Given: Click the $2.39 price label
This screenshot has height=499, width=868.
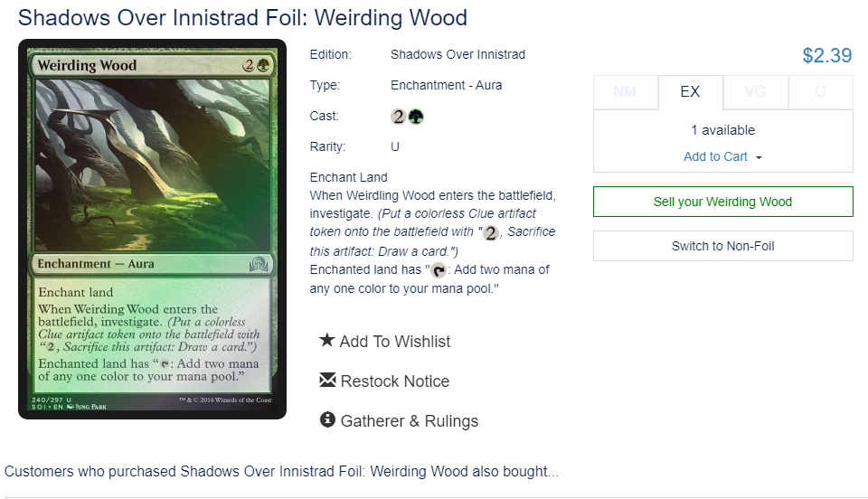Looking at the screenshot, I should click(x=827, y=55).
